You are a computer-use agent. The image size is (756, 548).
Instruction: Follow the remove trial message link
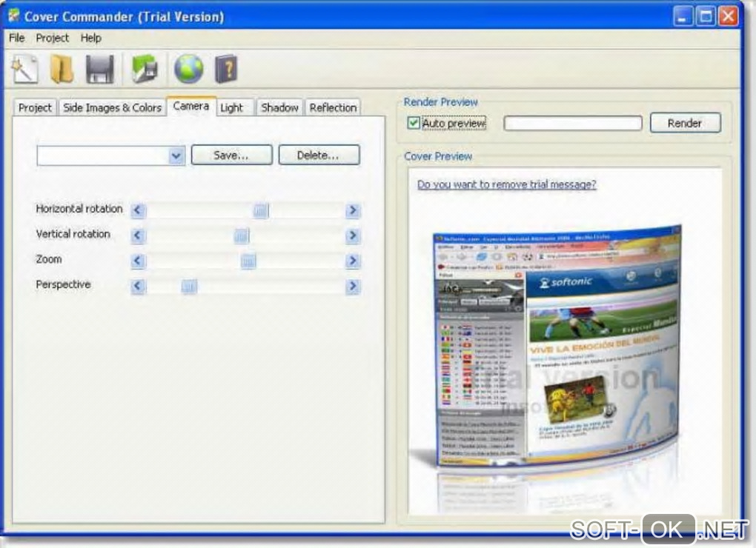(506, 184)
